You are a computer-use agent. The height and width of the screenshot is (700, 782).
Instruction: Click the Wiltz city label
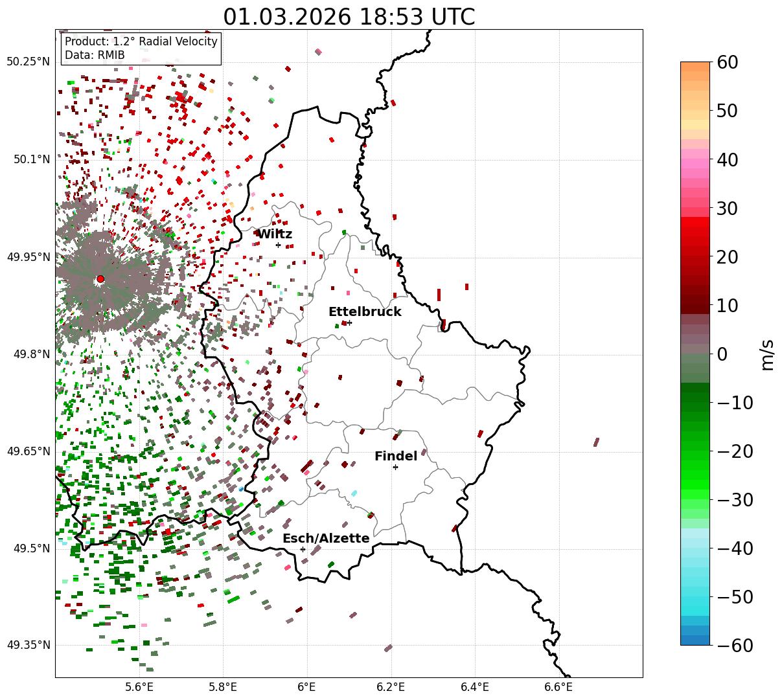(275, 234)
